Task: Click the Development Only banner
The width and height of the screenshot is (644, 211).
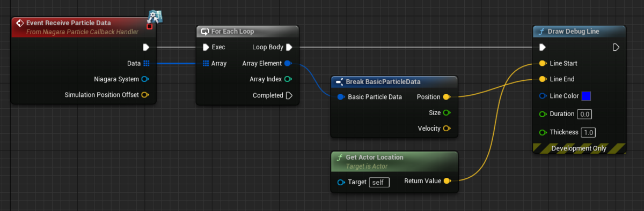Action: pyautogui.click(x=579, y=148)
